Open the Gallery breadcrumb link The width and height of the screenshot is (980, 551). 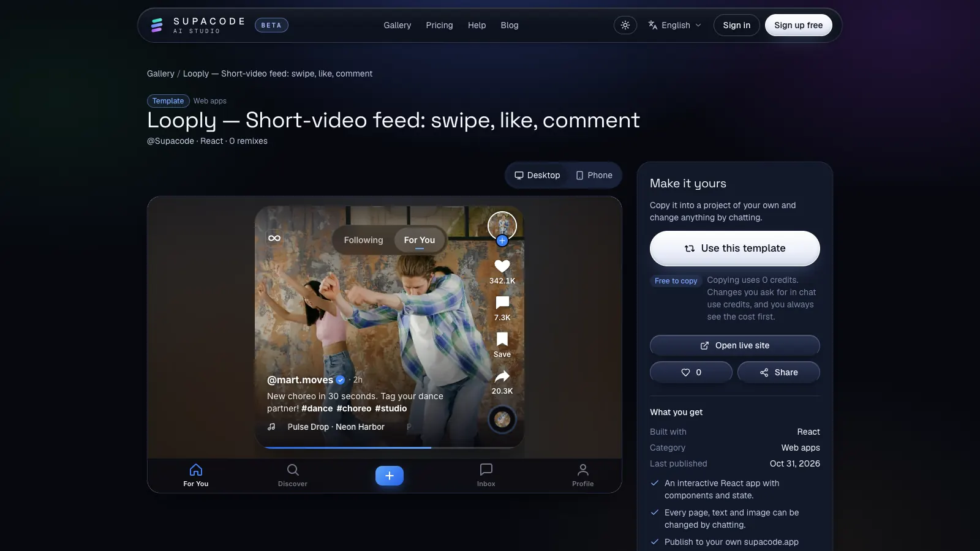click(160, 73)
